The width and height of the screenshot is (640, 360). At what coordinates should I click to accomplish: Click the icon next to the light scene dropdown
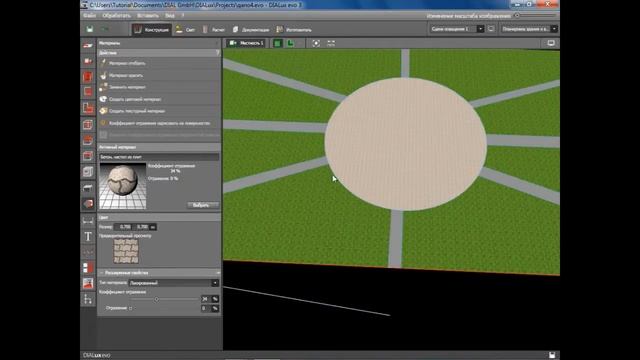(x=491, y=29)
